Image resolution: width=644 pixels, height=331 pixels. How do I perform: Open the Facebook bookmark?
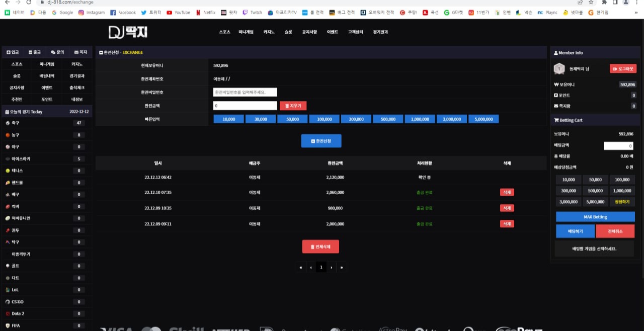[x=123, y=12]
